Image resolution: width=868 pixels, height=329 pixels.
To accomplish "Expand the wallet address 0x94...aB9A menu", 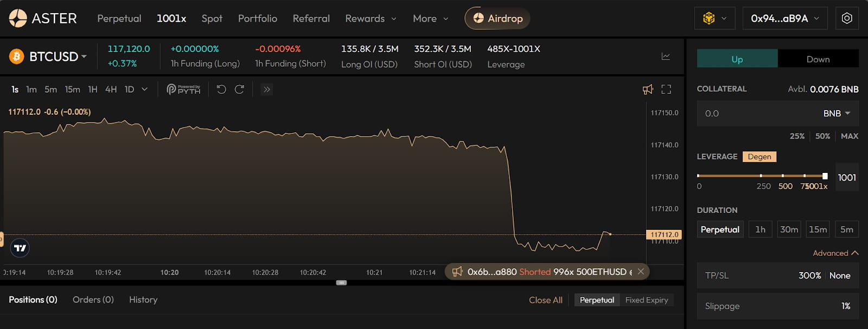I will coord(784,18).
